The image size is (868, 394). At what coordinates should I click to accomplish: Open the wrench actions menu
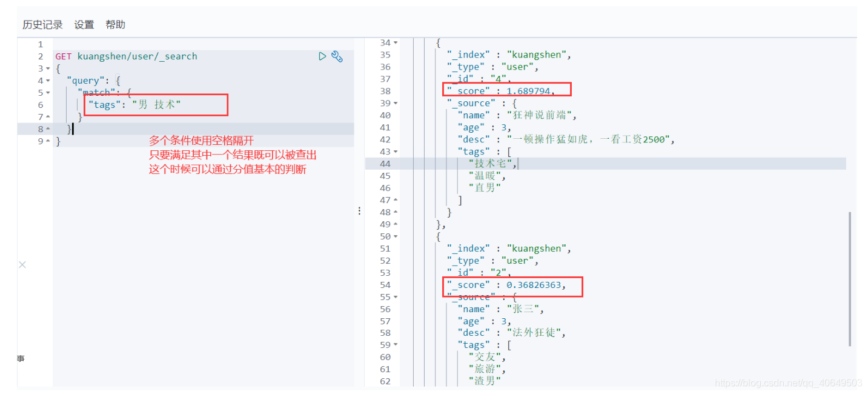coord(337,56)
